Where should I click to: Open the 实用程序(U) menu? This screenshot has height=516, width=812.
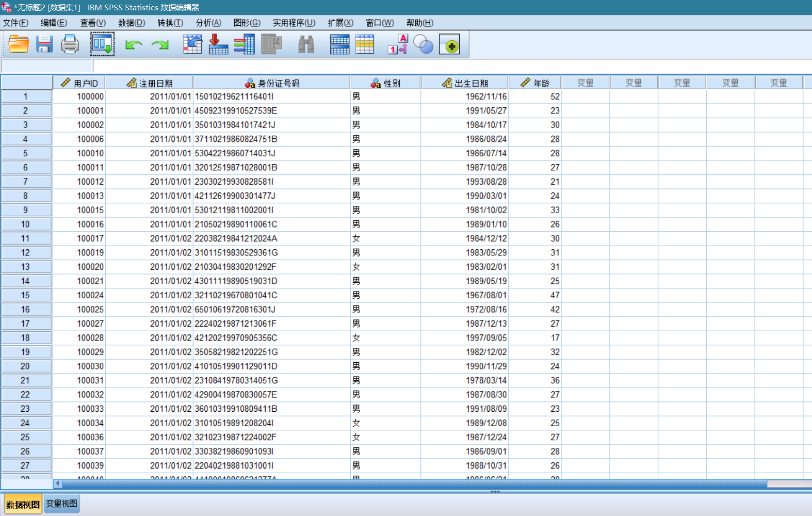pos(294,23)
